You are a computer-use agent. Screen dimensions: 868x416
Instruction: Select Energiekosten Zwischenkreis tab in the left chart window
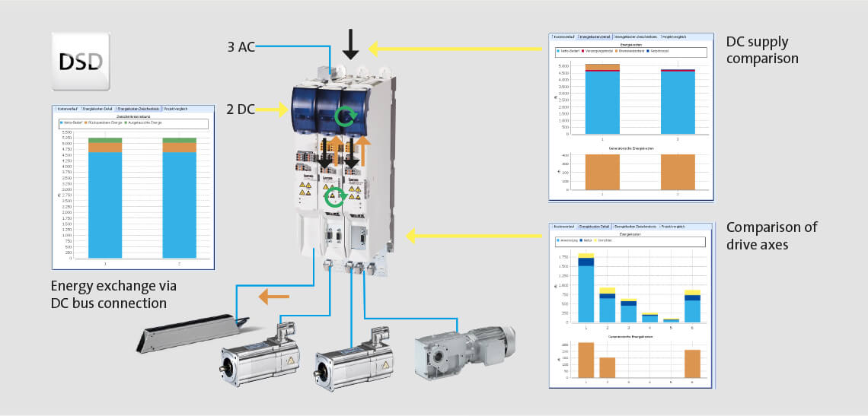138,109
